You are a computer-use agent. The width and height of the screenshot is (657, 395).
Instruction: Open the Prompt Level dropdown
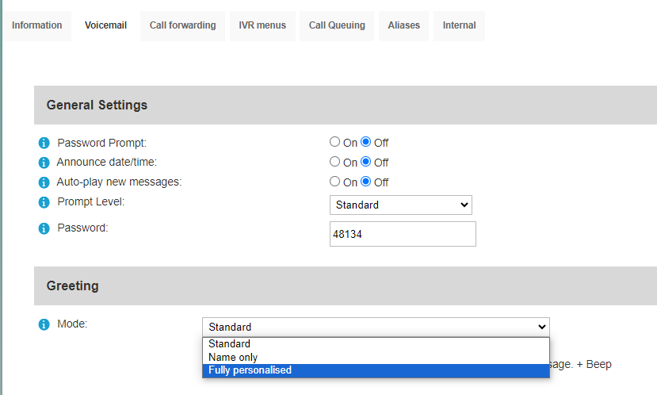pos(401,205)
